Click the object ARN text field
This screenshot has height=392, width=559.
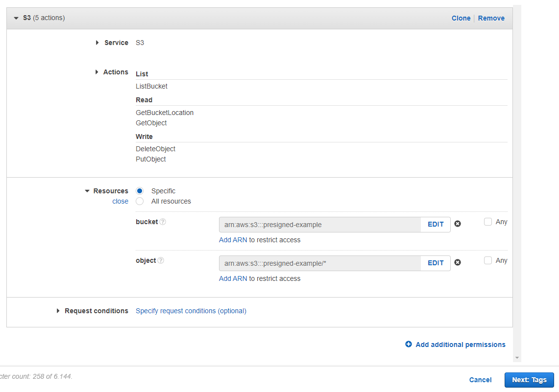tap(319, 263)
